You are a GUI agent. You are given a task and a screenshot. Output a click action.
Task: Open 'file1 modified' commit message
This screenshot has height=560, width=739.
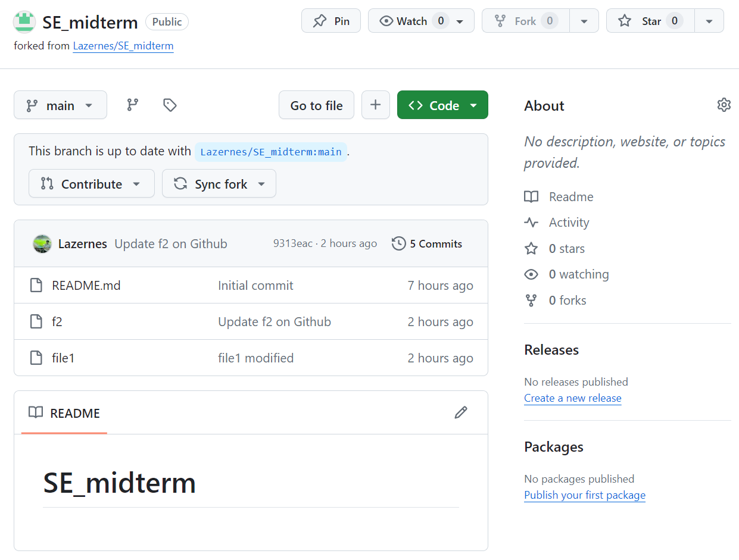point(256,358)
